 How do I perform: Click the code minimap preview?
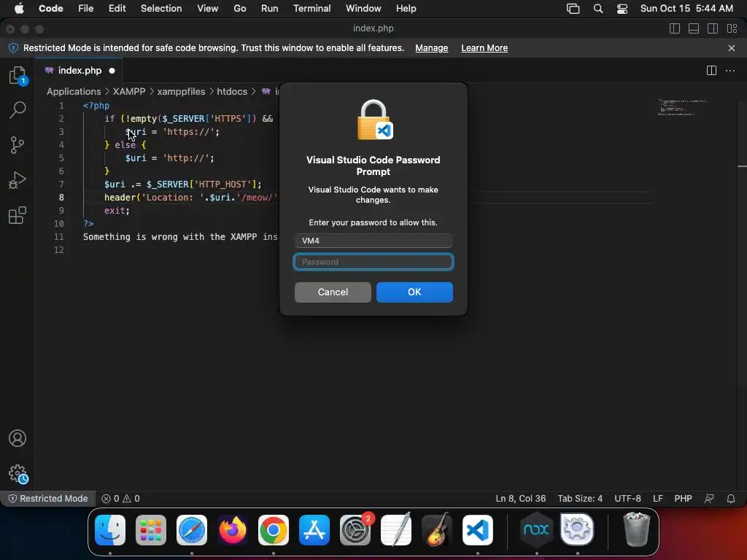pos(682,107)
